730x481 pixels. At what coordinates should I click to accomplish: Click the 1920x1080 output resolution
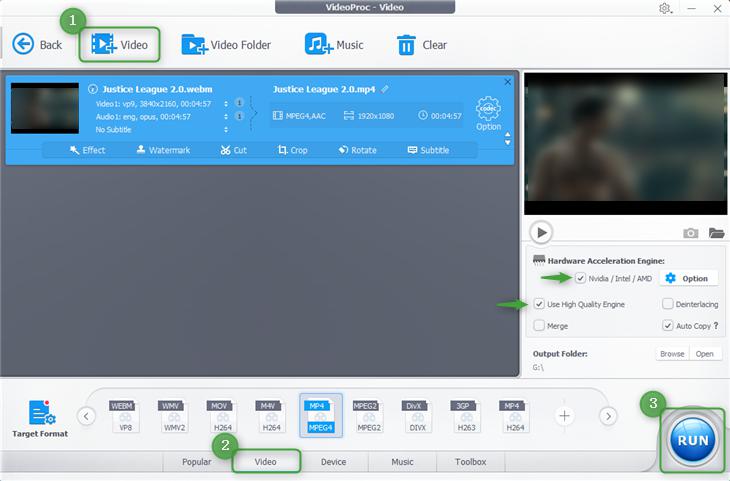click(x=369, y=115)
